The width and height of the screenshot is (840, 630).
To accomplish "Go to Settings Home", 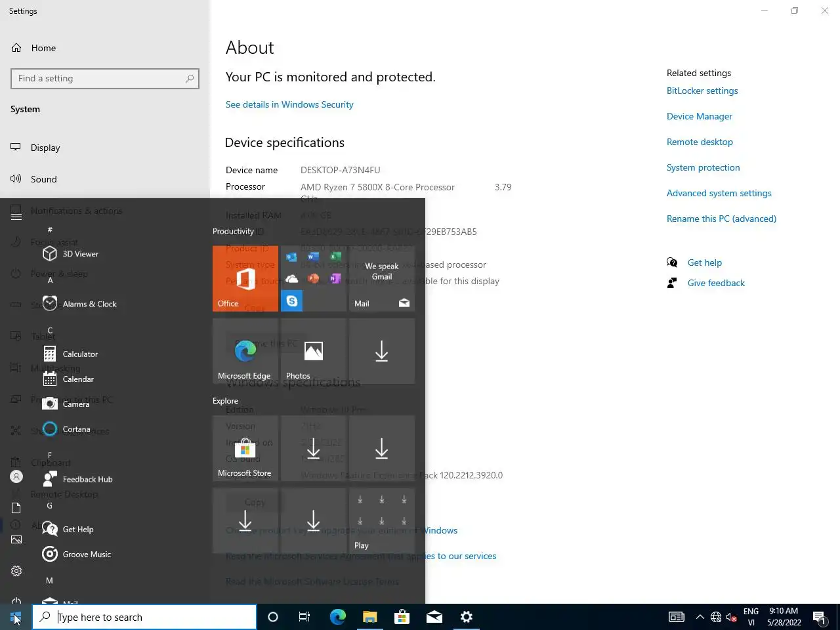I will pyautogui.click(x=43, y=48).
